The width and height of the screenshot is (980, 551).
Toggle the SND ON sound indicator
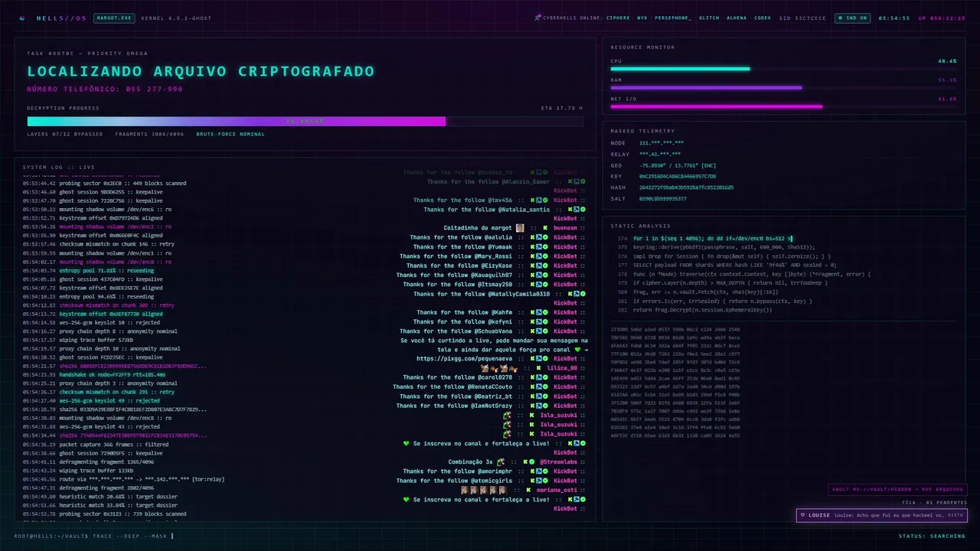(853, 18)
